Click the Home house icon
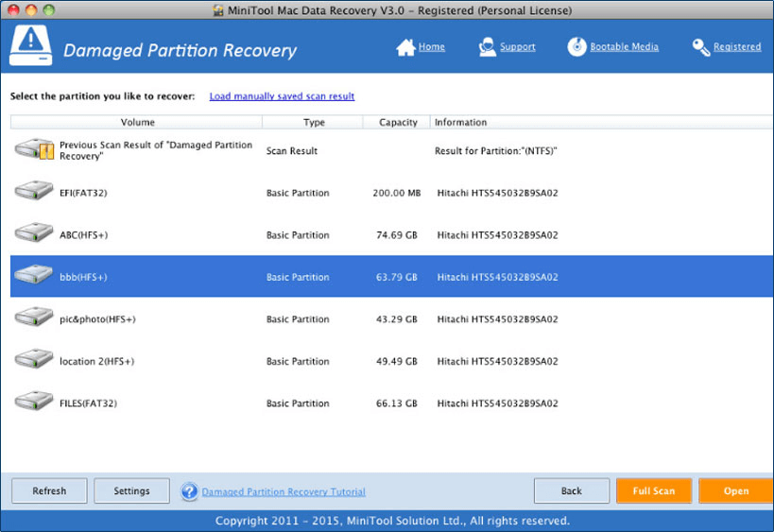Screen dimensions: 774x532 click(405, 47)
